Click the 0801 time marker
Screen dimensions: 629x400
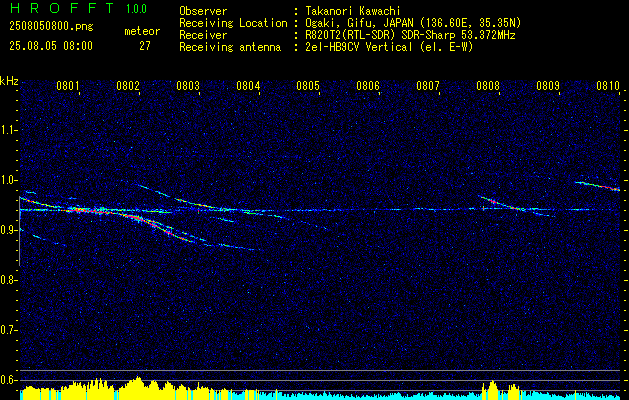pos(67,85)
